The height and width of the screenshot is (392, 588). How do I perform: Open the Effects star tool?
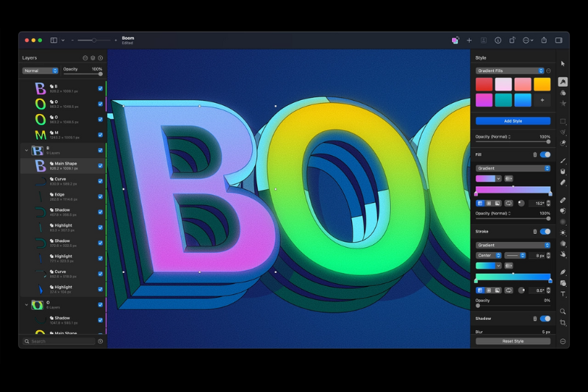(562, 103)
